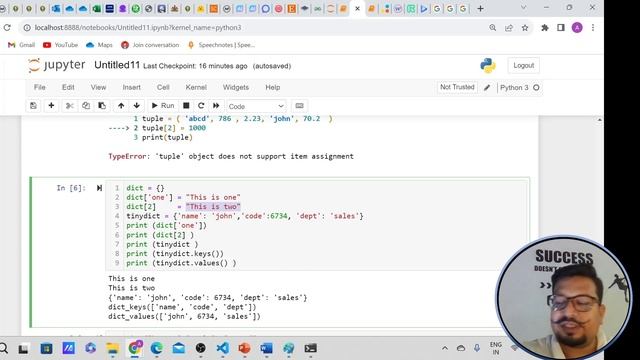The image size is (640, 360).
Task: Click code line dict['one'] = "This is one"
Action: tap(183, 198)
